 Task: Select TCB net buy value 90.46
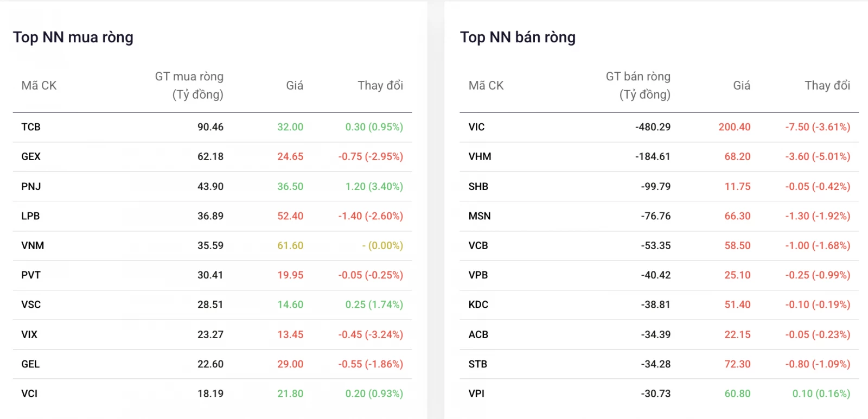pyautogui.click(x=210, y=127)
